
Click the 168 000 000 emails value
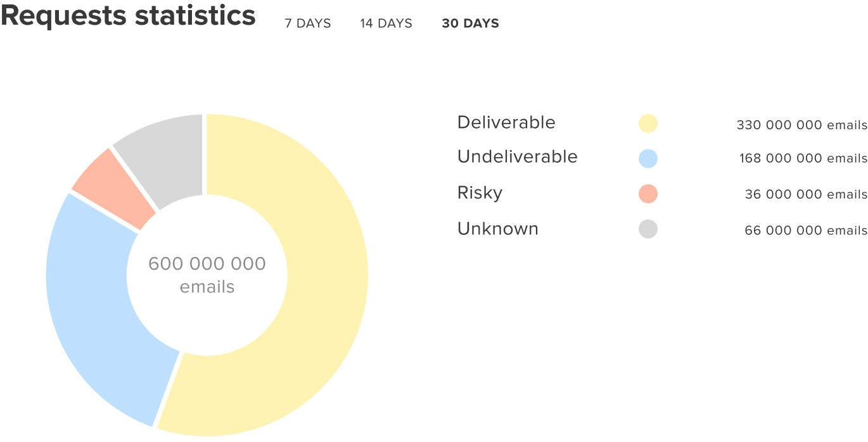pyautogui.click(x=803, y=159)
